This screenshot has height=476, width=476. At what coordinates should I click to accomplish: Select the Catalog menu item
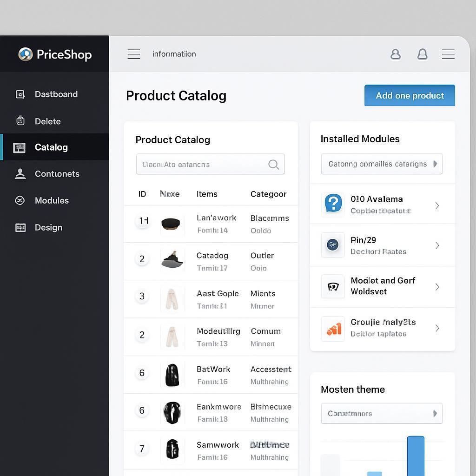(x=51, y=147)
